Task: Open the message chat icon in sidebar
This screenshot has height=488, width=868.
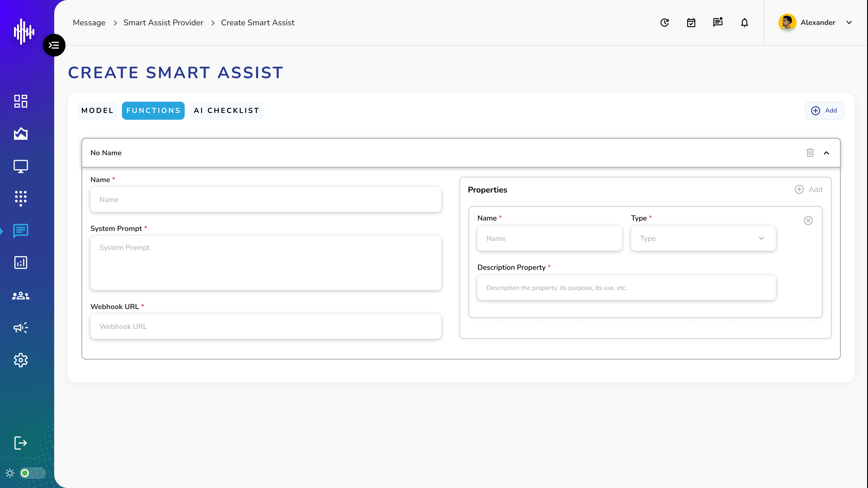Action: (21, 231)
